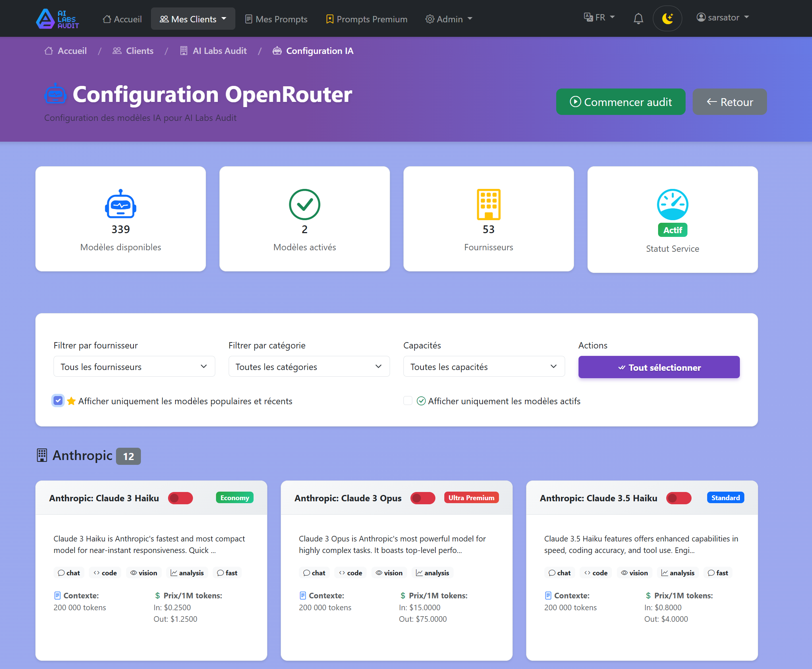Click the gauge icon in Statut Service card

(672, 205)
